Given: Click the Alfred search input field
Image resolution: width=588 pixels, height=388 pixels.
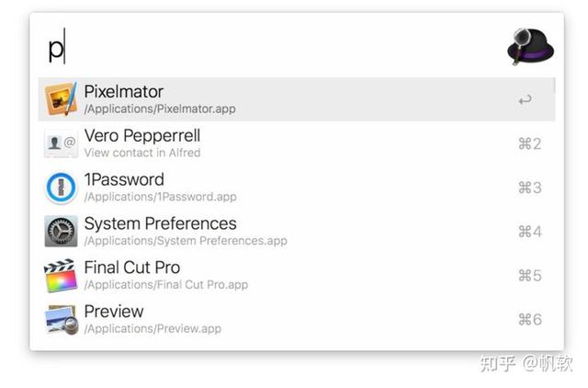Looking at the screenshot, I should tap(274, 47).
